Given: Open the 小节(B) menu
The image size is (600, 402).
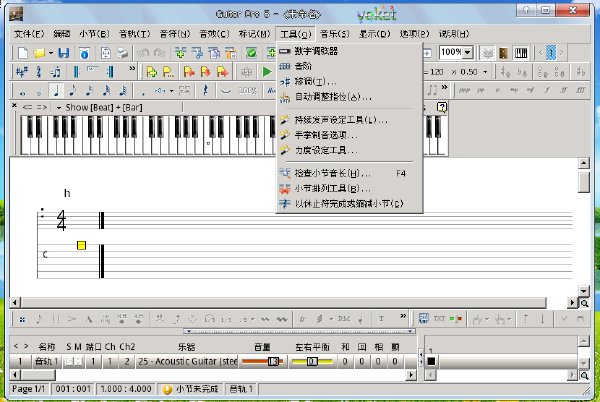Looking at the screenshot, I should (x=94, y=34).
